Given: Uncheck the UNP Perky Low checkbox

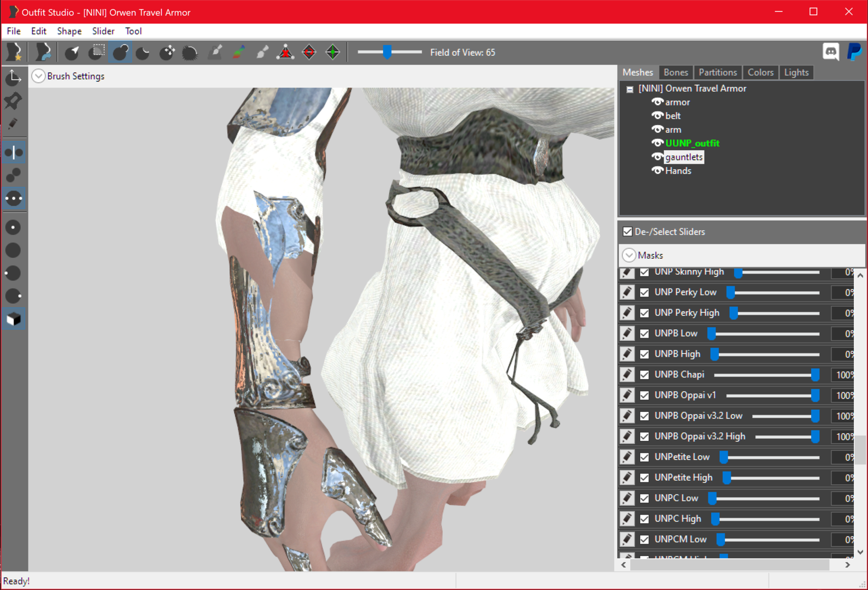Looking at the screenshot, I should [x=644, y=292].
